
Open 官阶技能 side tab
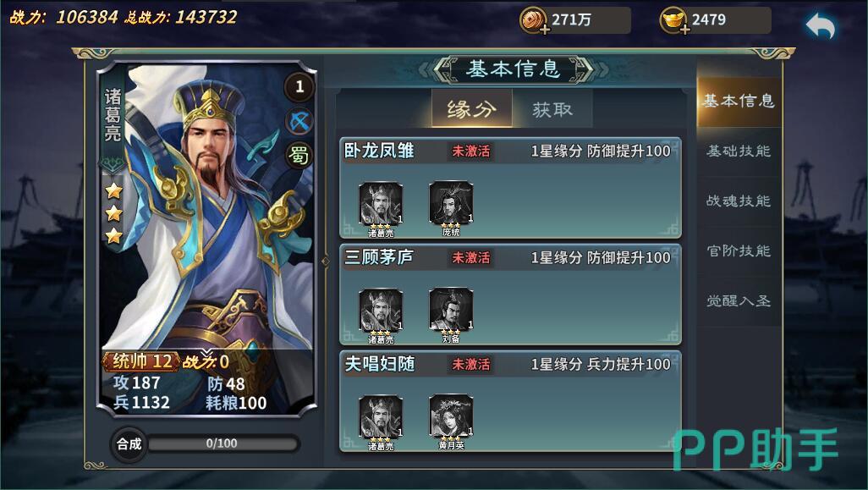point(739,251)
